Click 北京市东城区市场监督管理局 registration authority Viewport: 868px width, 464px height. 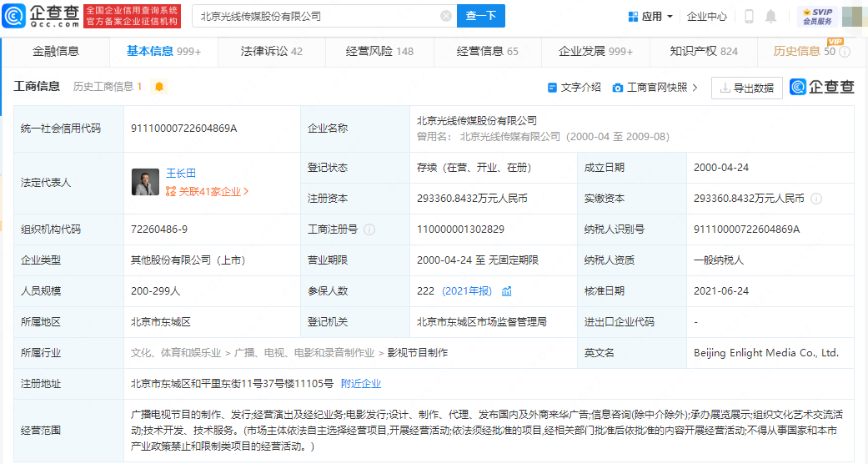click(482, 322)
